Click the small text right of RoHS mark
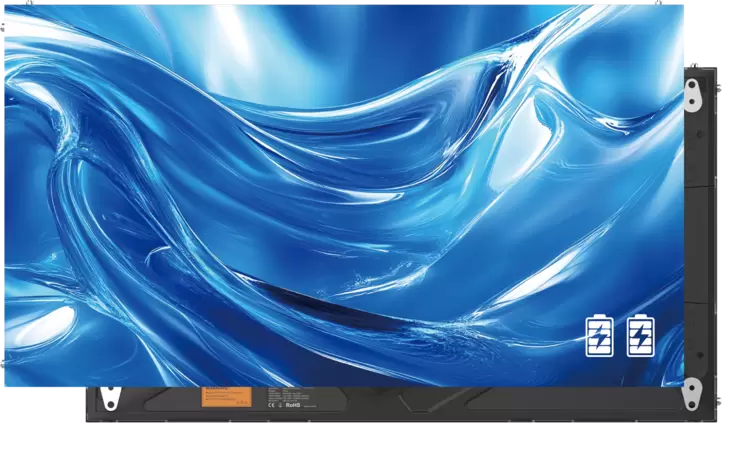Image resolution: width=750 pixels, height=449 pixels. click(x=310, y=407)
